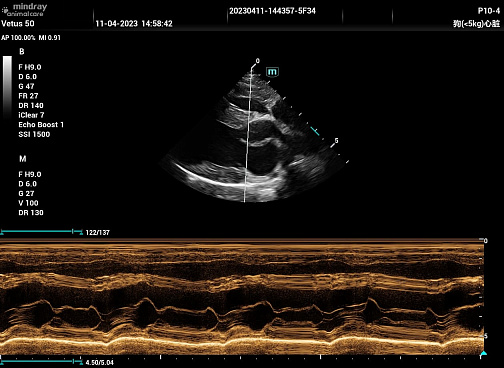Image resolution: width=504 pixels, height=368 pixels.
Task: Click the cyan triangle at M-mode trace corner
Action: coord(484,353)
